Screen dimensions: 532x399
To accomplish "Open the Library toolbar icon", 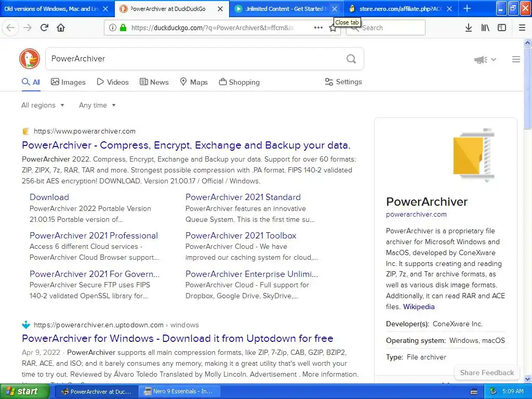I will pos(485,28).
